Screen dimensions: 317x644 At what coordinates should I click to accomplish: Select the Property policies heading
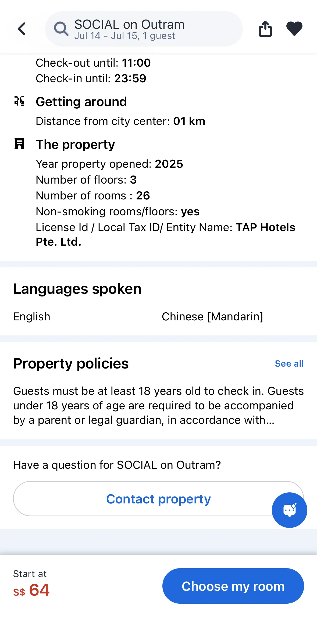[x=71, y=364]
